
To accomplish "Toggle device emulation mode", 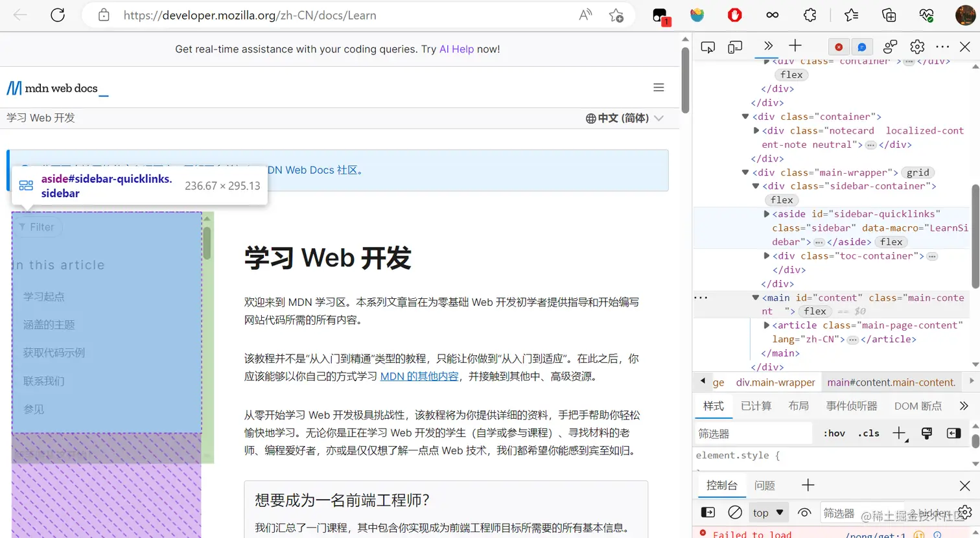I will click(x=735, y=47).
